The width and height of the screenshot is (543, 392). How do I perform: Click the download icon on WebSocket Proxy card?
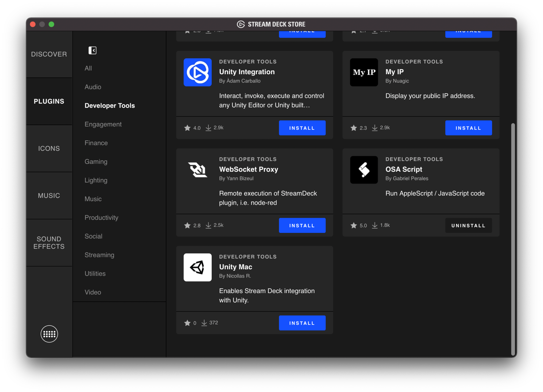(x=208, y=225)
